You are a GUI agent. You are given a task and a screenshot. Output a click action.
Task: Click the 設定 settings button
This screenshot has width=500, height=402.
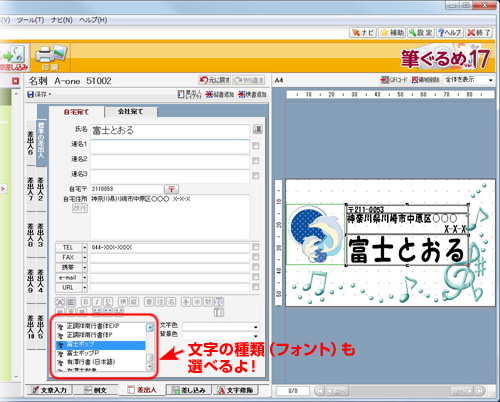pos(421,32)
